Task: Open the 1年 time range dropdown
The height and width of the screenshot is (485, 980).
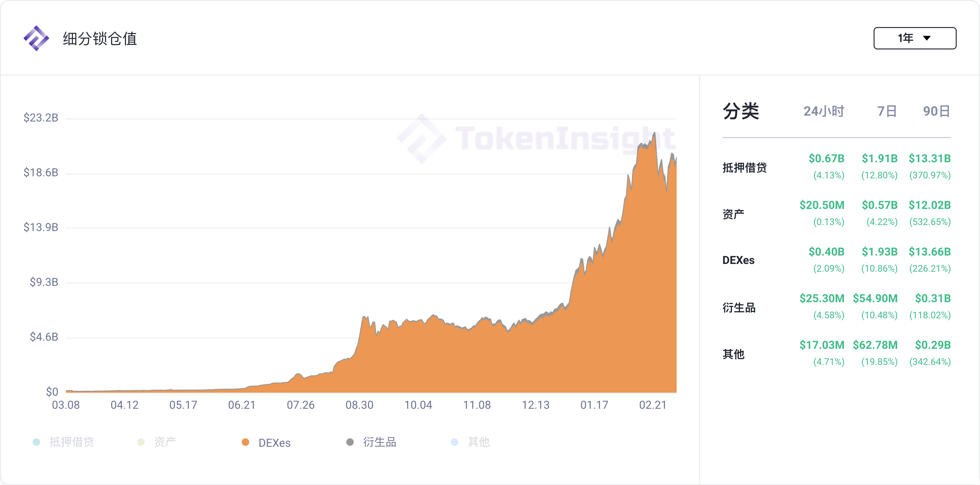Action: pyautogui.click(x=914, y=38)
